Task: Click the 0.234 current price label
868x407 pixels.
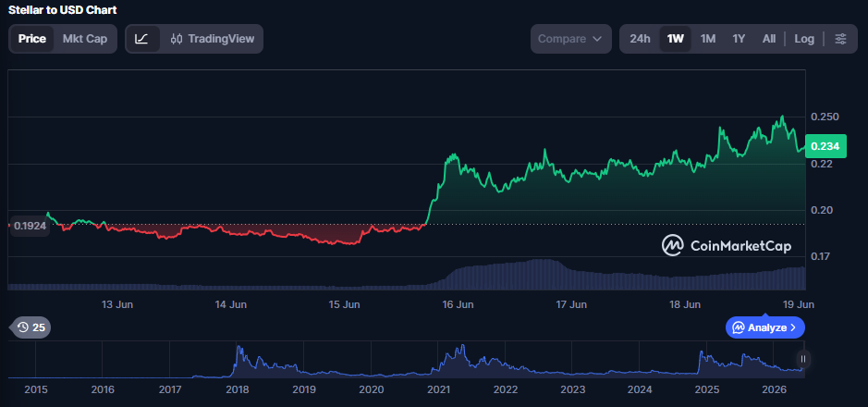Action: coord(825,146)
